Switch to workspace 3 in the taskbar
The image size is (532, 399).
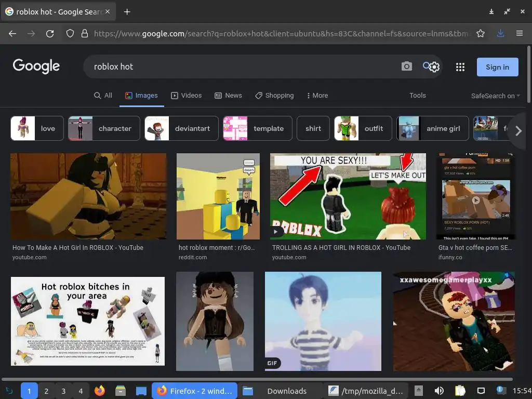63,391
